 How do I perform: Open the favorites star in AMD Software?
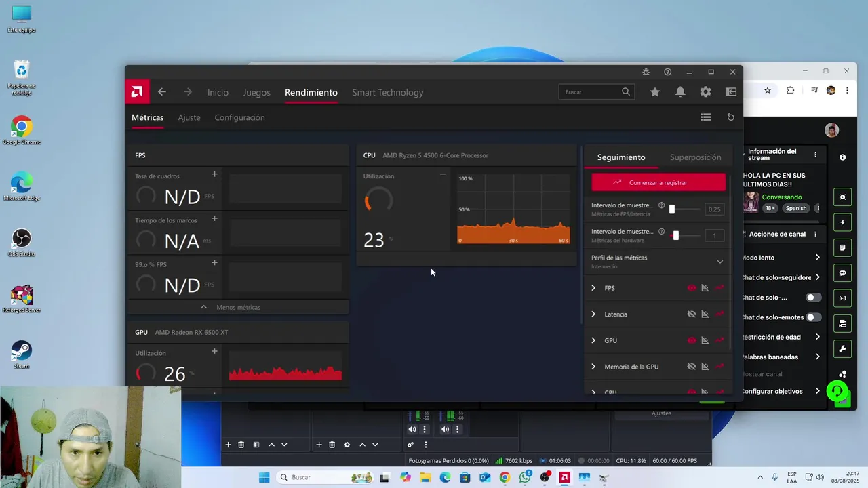point(655,92)
